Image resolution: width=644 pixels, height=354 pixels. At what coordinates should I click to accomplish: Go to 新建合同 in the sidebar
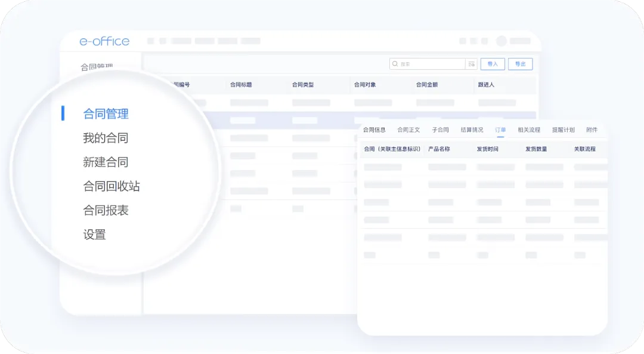[106, 162]
